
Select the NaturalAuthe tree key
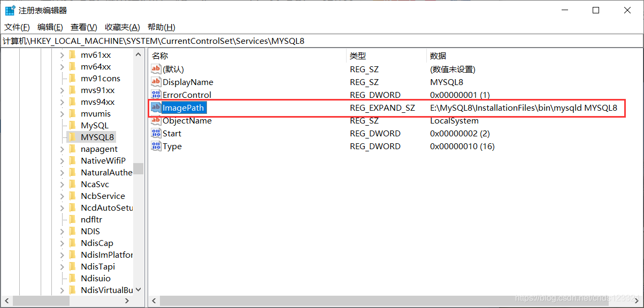(106, 172)
